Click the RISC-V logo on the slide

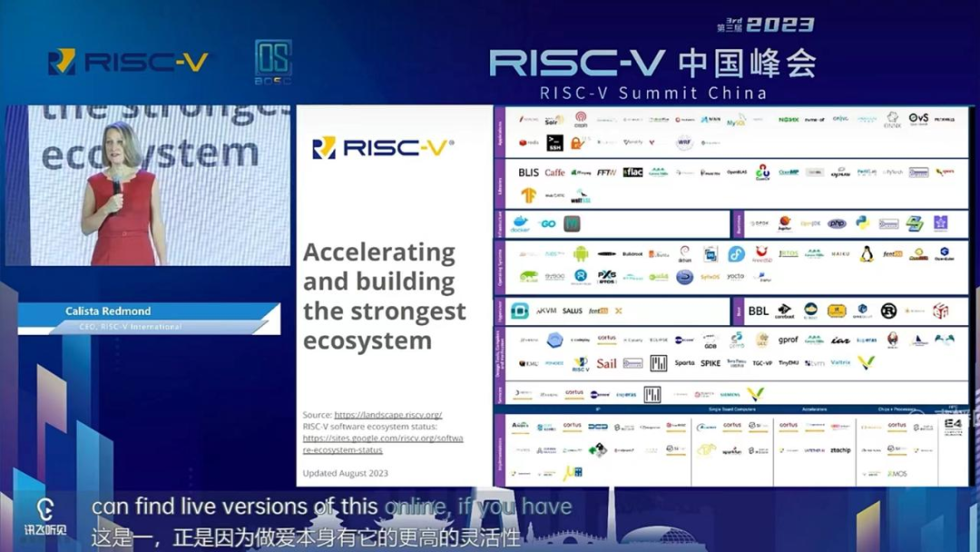click(383, 148)
